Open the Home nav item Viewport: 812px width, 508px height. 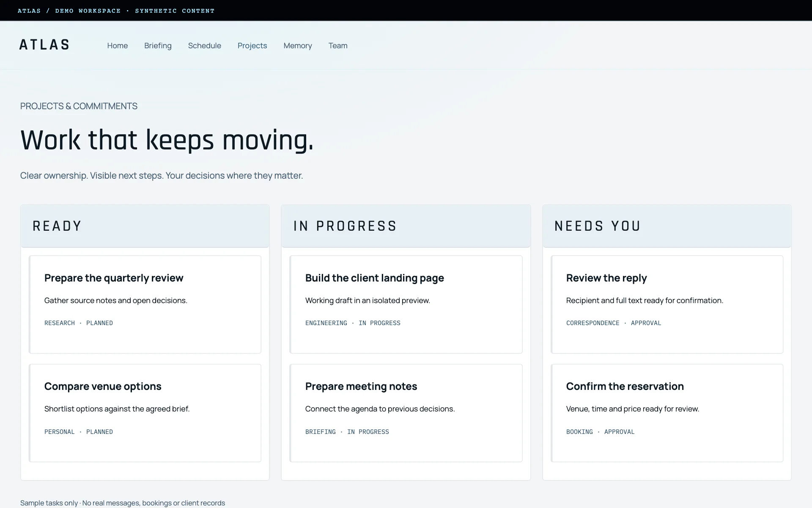[x=117, y=45]
